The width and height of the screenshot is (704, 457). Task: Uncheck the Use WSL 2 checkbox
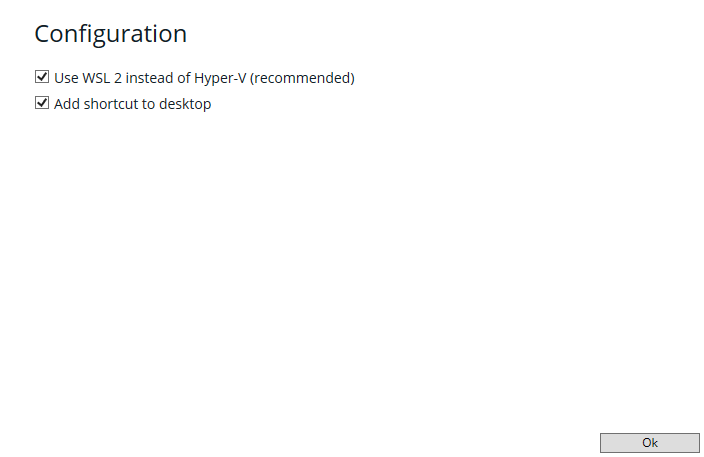coord(42,77)
